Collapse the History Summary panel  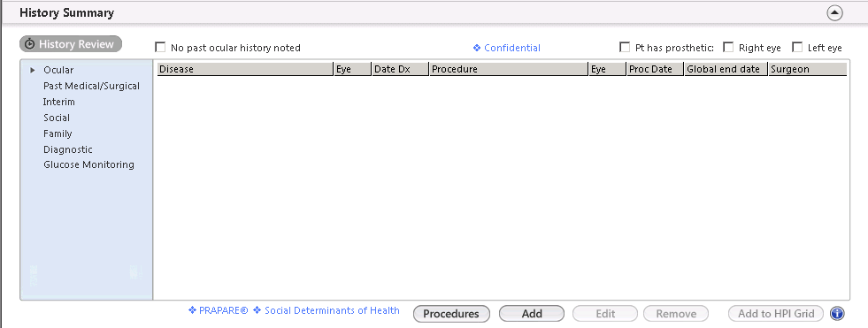click(x=834, y=12)
